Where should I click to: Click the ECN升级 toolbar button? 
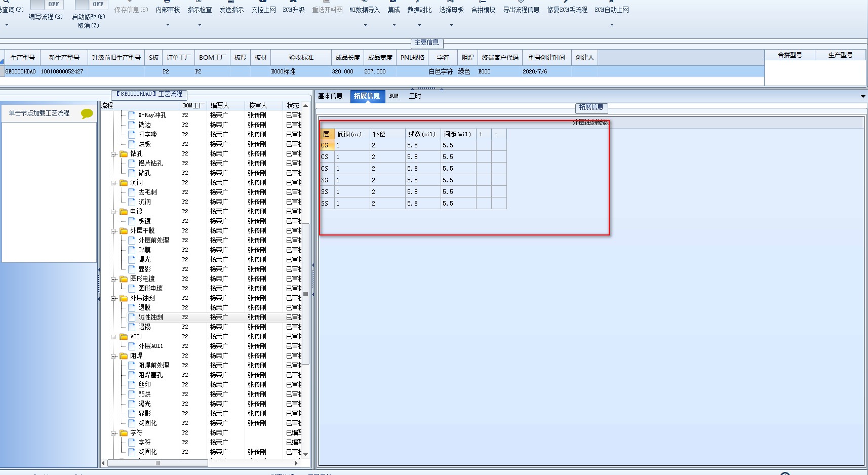pyautogui.click(x=294, y=10)
